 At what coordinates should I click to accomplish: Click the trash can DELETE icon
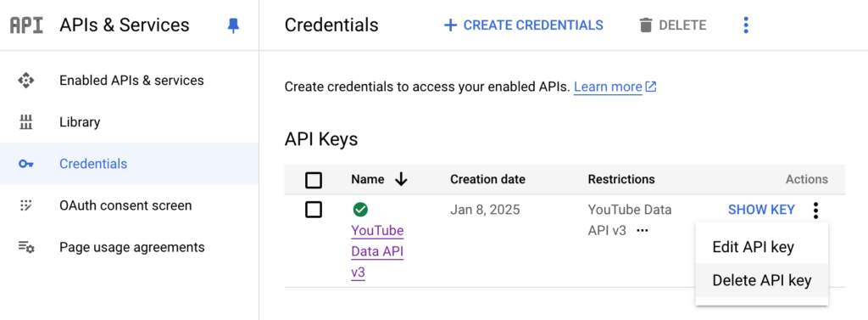[645, 25]
